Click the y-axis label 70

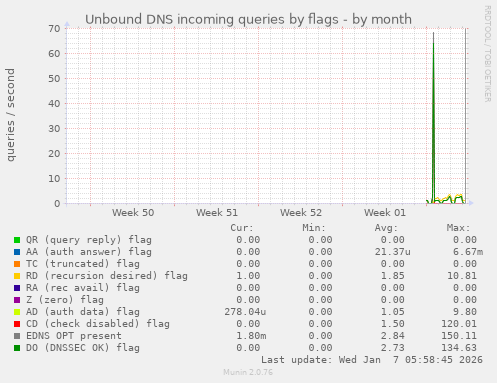coord(54,29)
